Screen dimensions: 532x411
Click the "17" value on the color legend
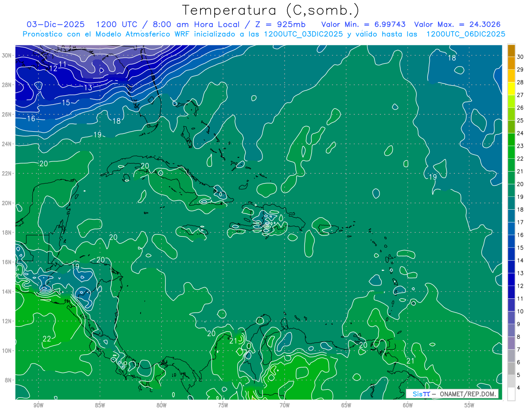pyautogui.click(x=520, y=222)
